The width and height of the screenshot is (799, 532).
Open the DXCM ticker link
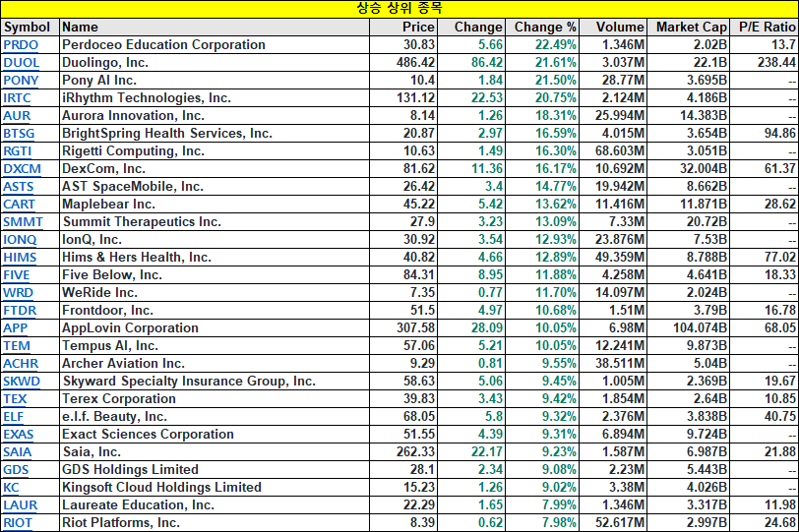pyautogui.click(x=22, y=168)
